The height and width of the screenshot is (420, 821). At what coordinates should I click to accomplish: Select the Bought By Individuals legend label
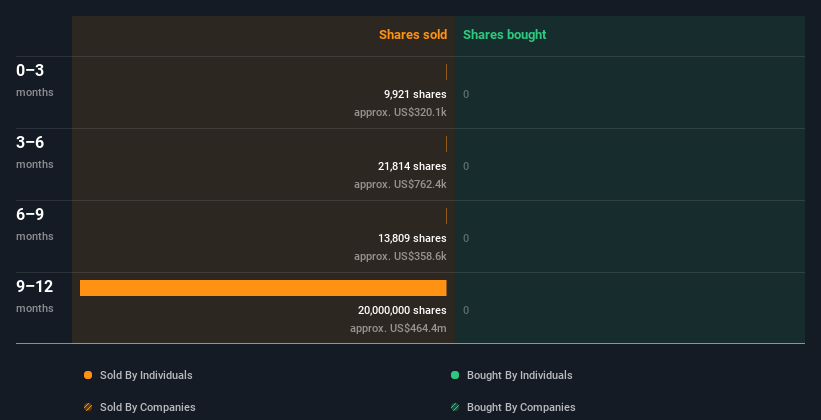(519, 375)
